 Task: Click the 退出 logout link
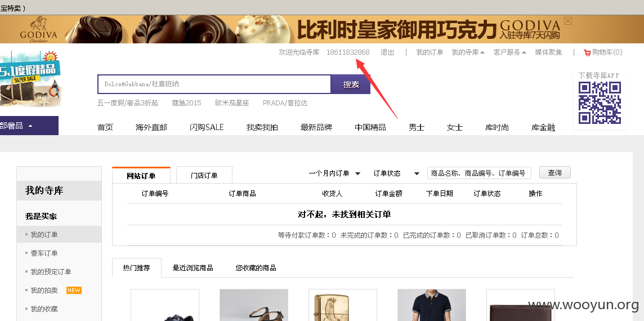(387, 52)
